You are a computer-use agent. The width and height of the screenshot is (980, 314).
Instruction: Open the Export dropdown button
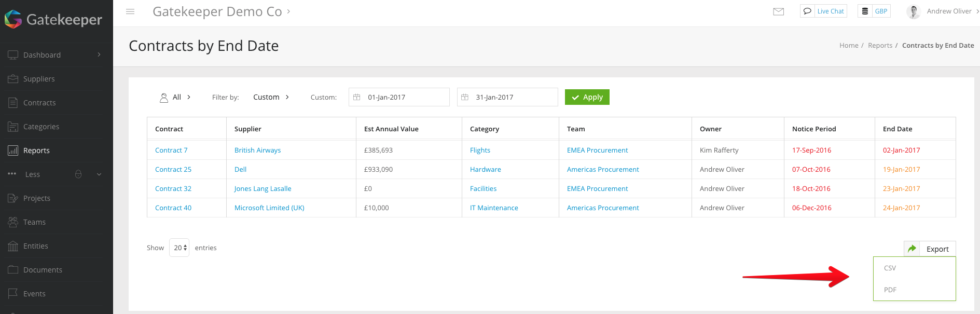pos(930,249)
